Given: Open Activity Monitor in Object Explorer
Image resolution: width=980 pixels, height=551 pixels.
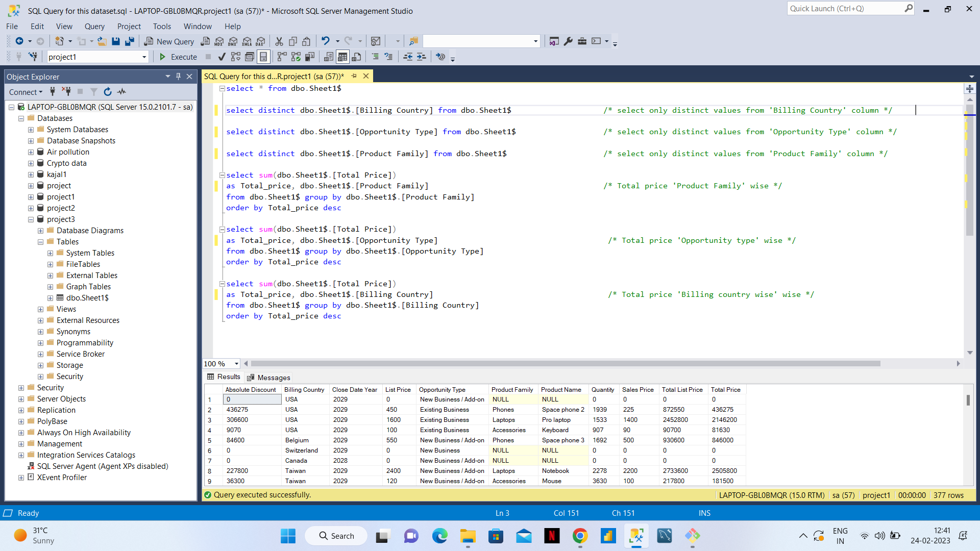Looking at the screenshot, I should tap(121, 92).
